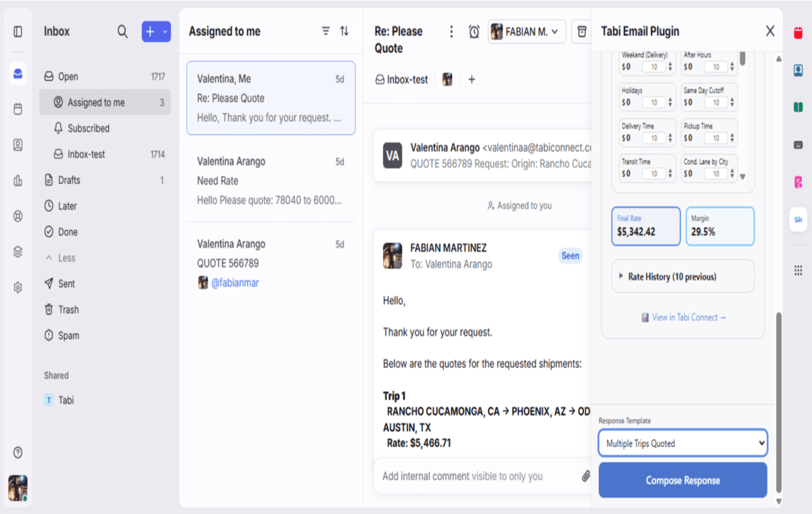Screen dimensions: 812x514
Task: Click the search icon in the Inbox header
Action: (122, 31)
